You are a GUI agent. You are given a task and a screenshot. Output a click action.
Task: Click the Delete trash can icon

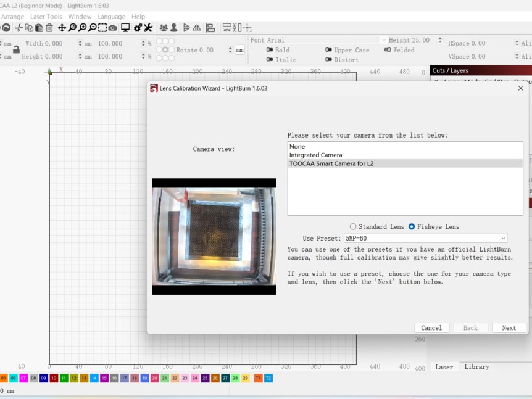point(49,28)
